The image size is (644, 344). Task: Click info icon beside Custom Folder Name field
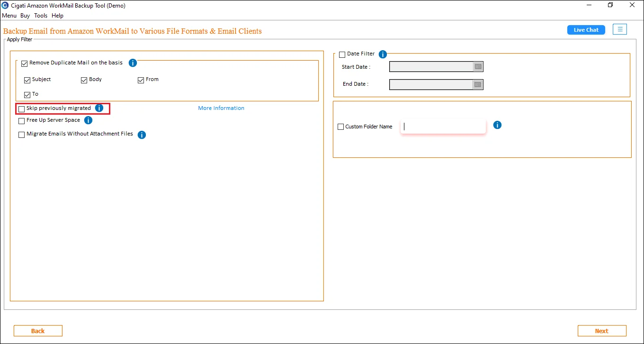[497, 125]
